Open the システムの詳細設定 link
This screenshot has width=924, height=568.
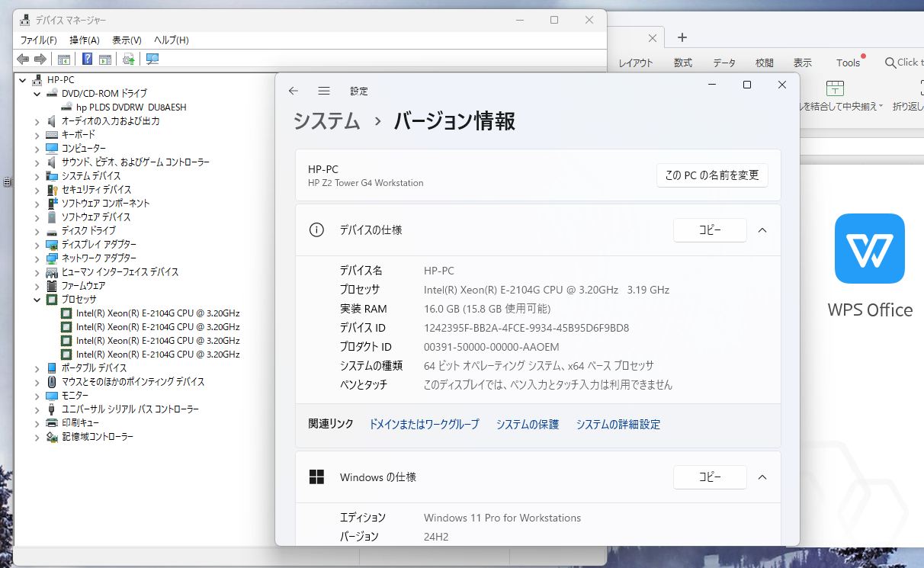point(618,425)
